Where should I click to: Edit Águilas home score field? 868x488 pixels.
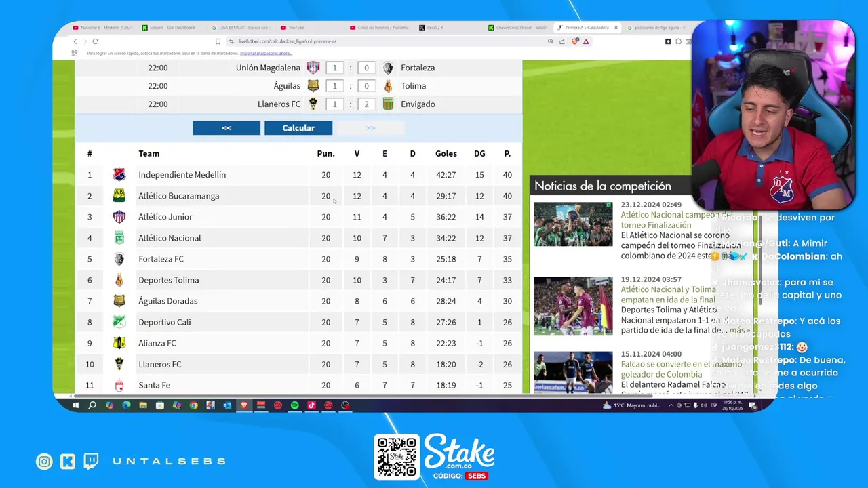click(x=334, y=86)
